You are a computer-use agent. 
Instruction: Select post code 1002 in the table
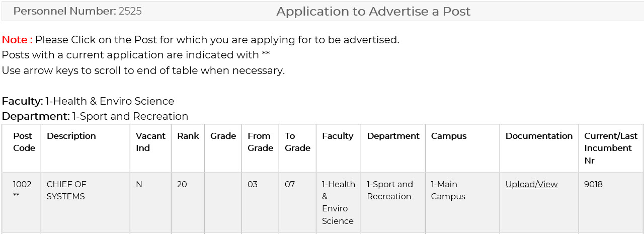point(22,185)
